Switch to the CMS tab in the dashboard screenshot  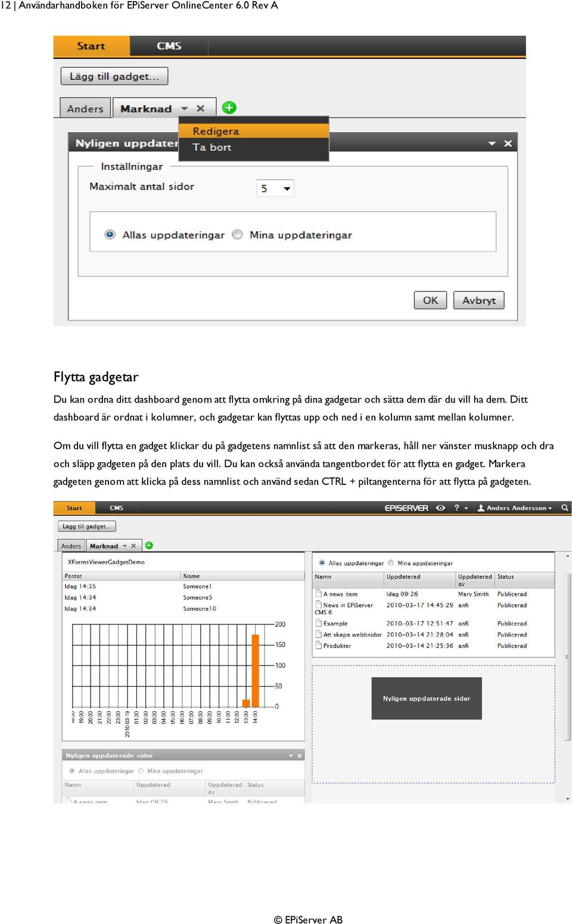(x=116, y=508)
